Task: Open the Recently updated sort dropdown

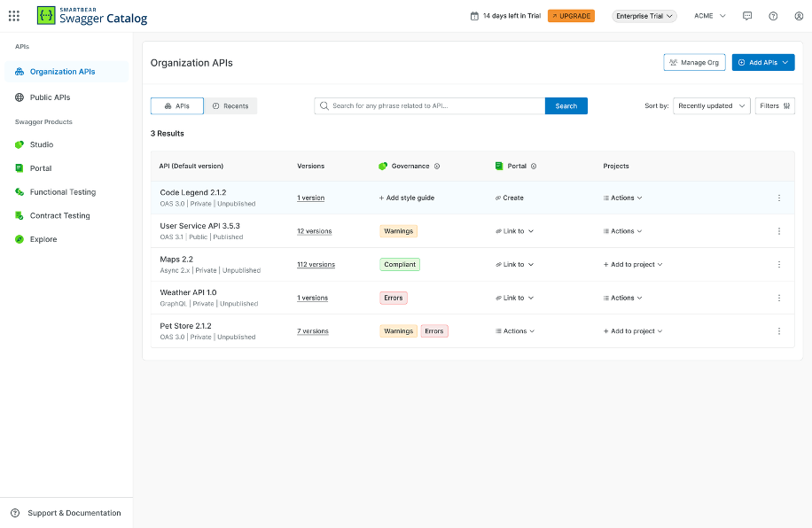Action: coord(712,105)
